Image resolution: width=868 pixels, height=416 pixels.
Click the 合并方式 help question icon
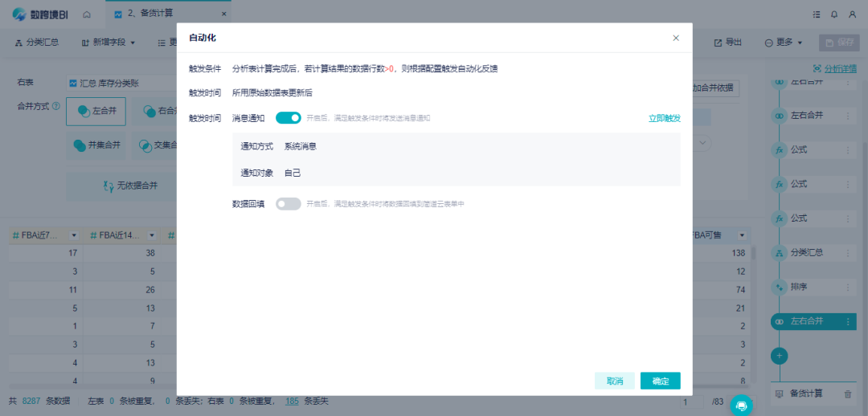tap(56, 106)
